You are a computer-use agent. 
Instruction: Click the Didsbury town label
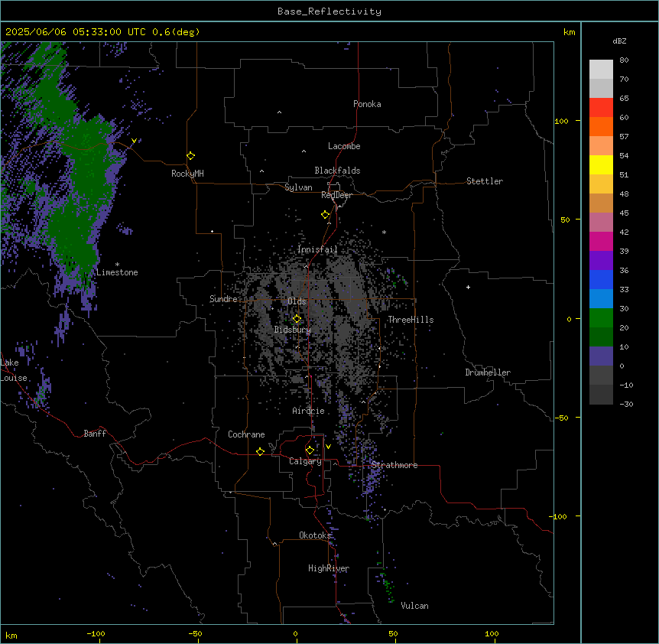(292, 330)
